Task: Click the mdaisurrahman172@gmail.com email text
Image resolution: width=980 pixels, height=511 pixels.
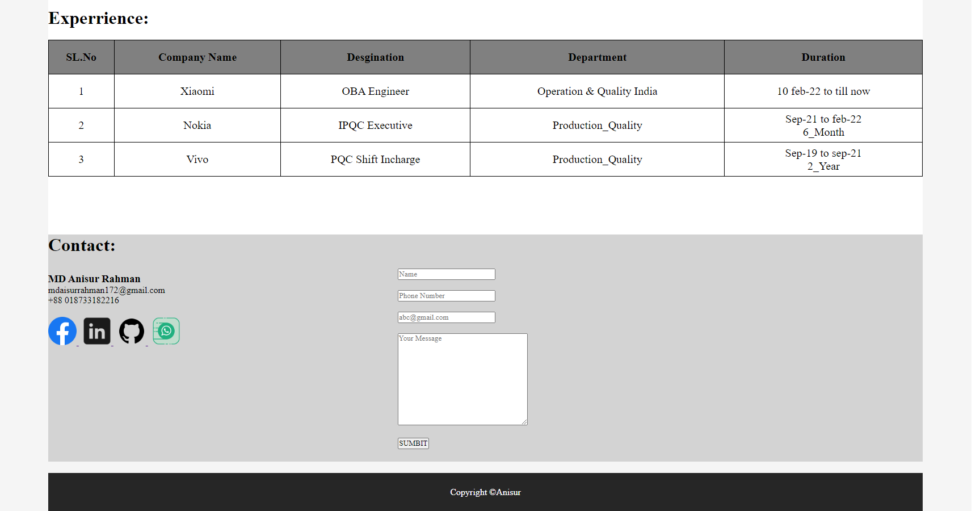Action: point(107,290)
